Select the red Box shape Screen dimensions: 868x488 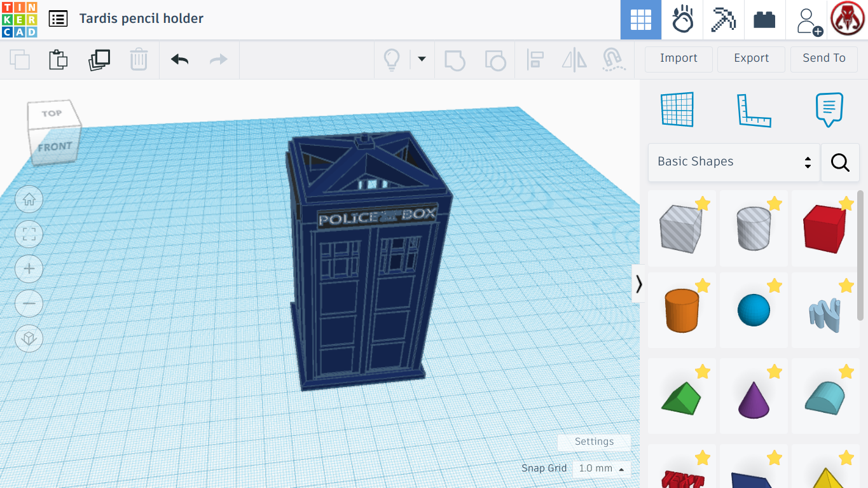[x=825, y=228]
